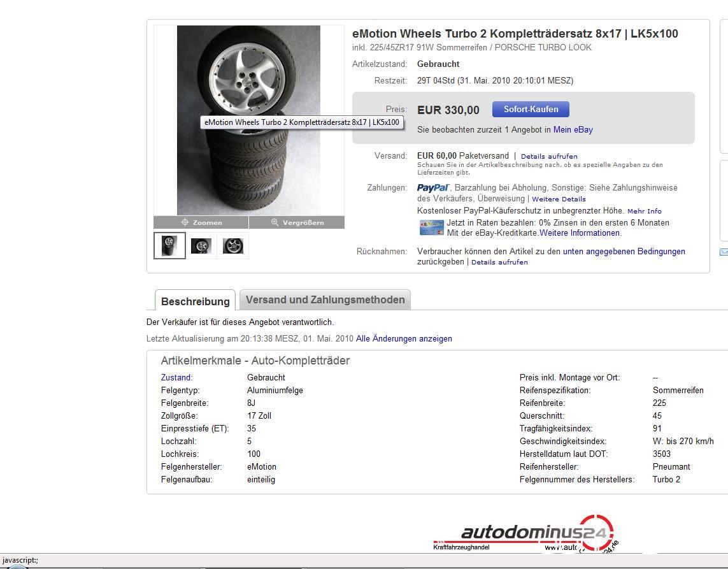Viewport: 728px width, 569px height.
Task: Click the main stacked wheels product image
Action: pyautogui.click(x=248, y=120)
